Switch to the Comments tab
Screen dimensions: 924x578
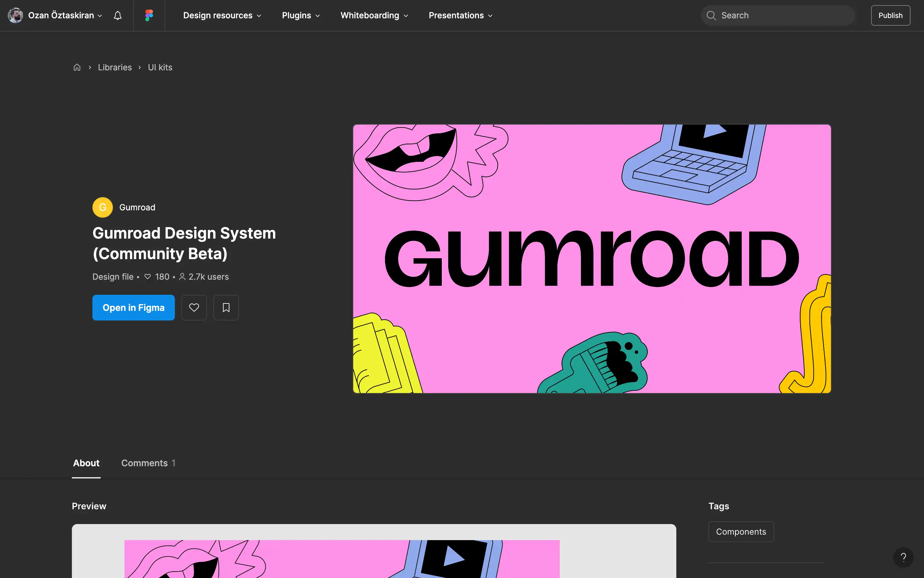click(148, 463)
